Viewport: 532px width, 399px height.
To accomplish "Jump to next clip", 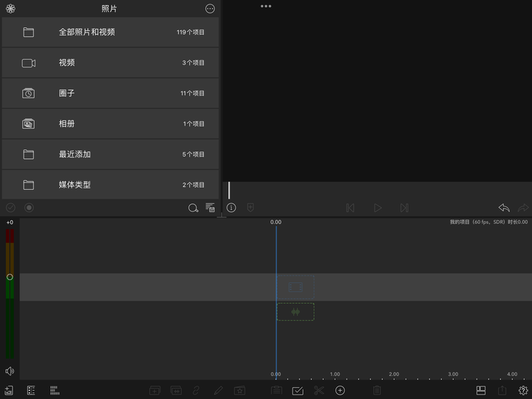I will point(404,208).
